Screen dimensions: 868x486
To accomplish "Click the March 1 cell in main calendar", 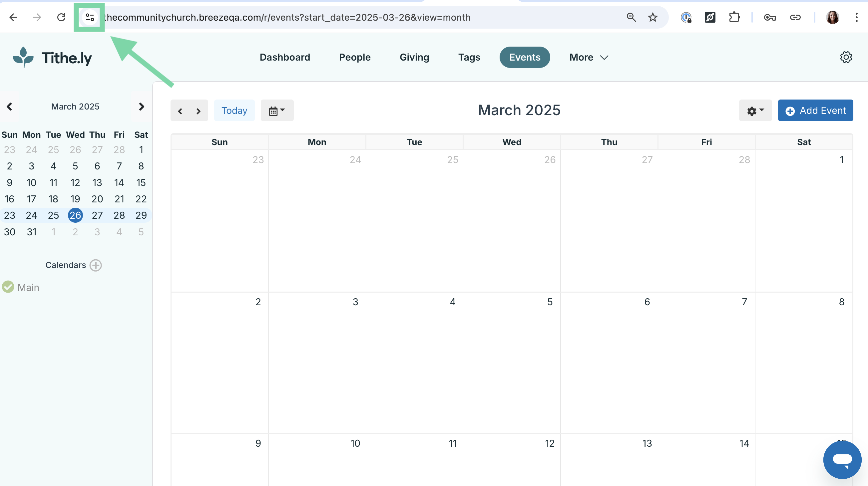I will click(804, 221).
